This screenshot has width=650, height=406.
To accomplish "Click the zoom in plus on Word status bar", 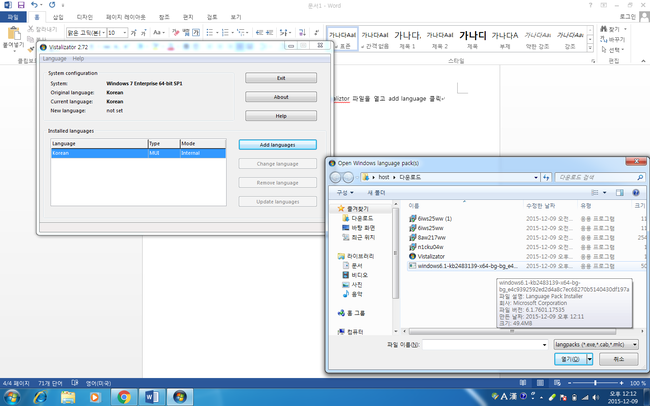I will click(x=621, y=383).
